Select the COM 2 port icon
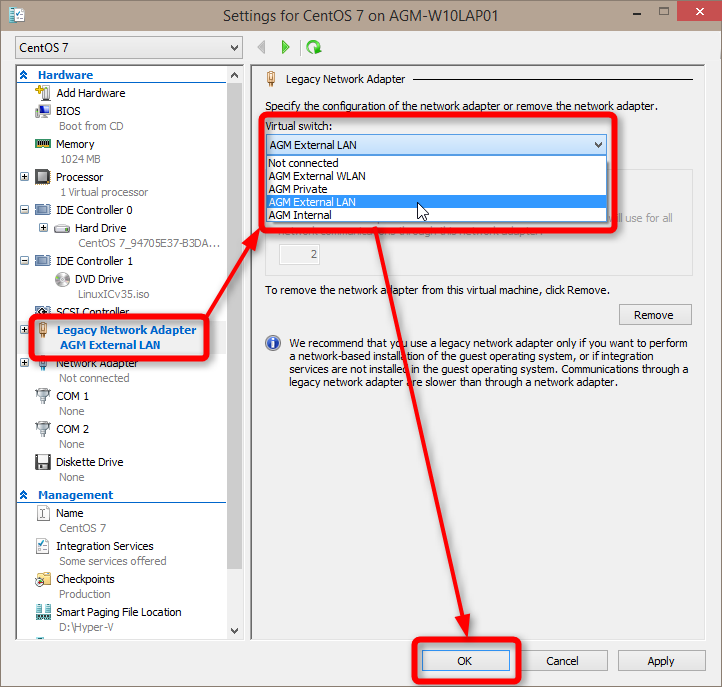 [x=43, y=429]
